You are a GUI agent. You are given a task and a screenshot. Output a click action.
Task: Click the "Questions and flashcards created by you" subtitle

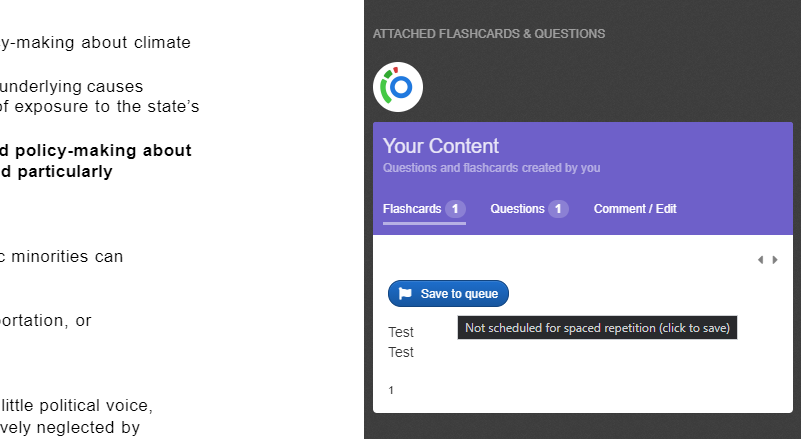click(x=491, y=168)
